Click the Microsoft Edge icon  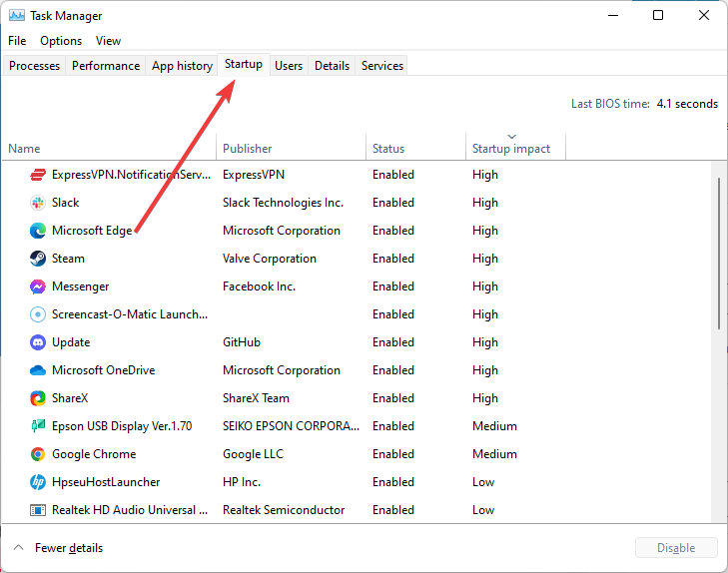(37, 231)
